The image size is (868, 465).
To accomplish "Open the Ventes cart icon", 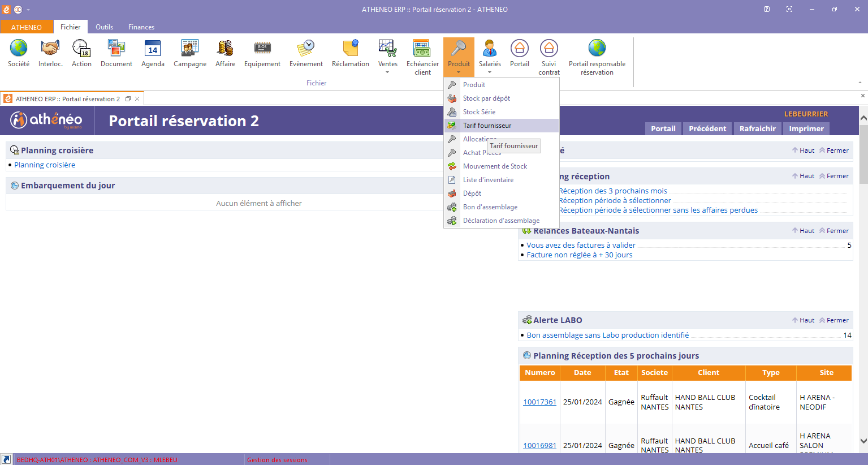I will [x=388, y=48].
